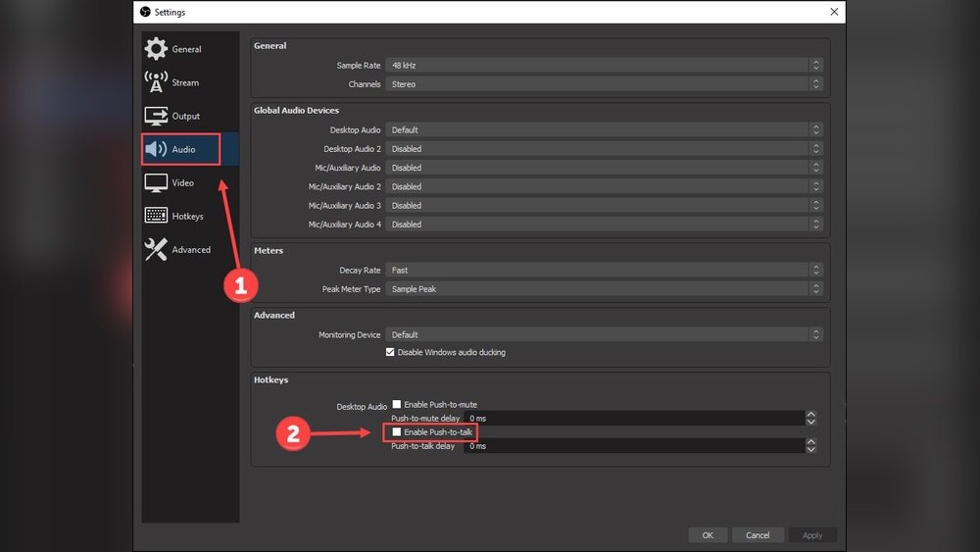The width and height of the screenshot is (980, 552).
Task: Open the Advanced settings tab
Action: (190, 249)
